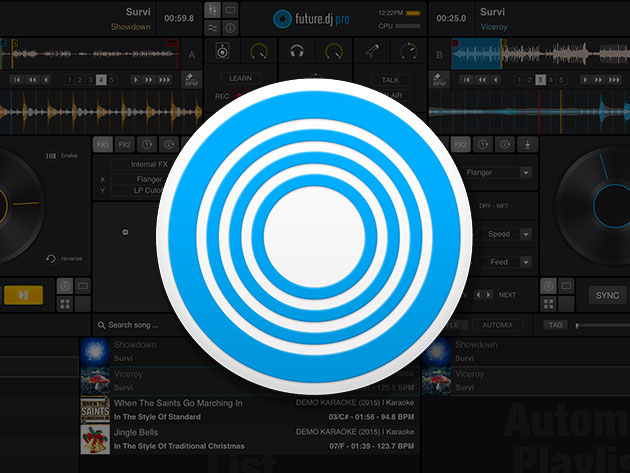Open the mixer view icon in top bar
The height and width of the screenshot is (473, 630).
213,10
